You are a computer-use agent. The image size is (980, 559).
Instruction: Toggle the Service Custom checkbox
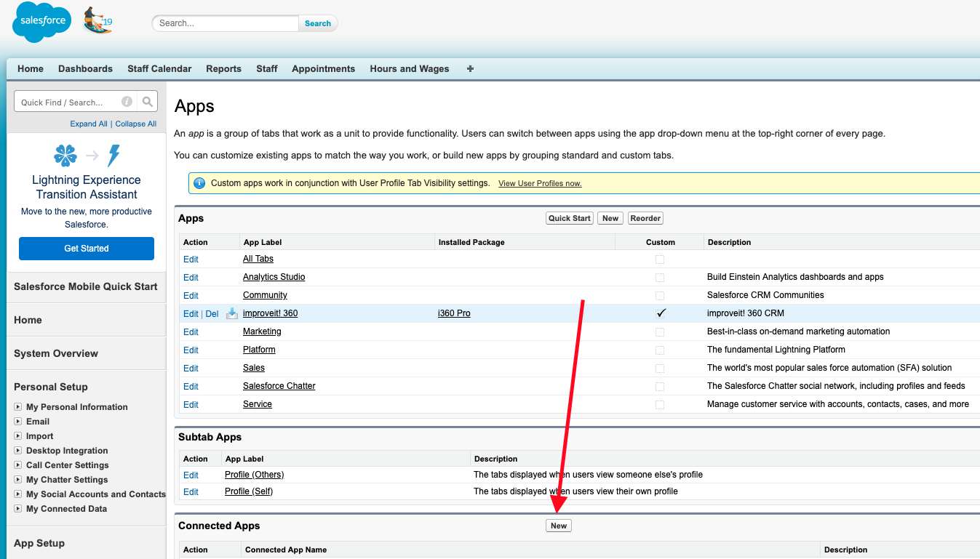(x=660, y=405)
